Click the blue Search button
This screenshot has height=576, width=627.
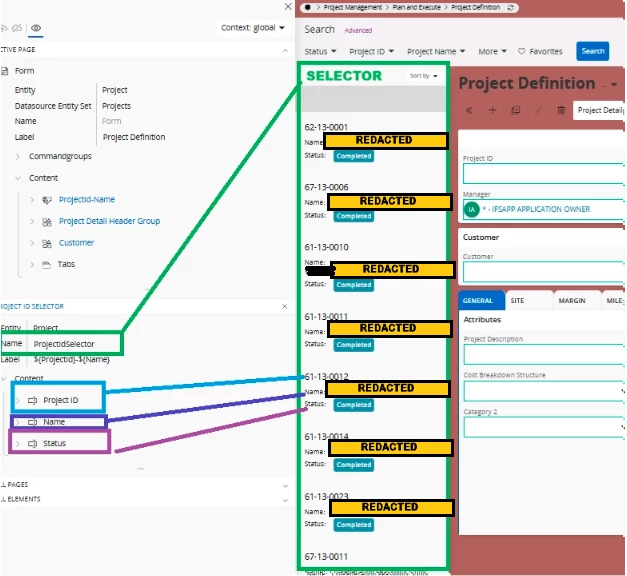[593, 51]
